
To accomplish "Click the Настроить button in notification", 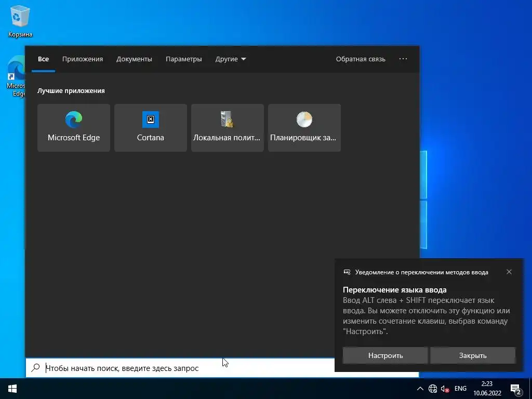I will (385, 355).
